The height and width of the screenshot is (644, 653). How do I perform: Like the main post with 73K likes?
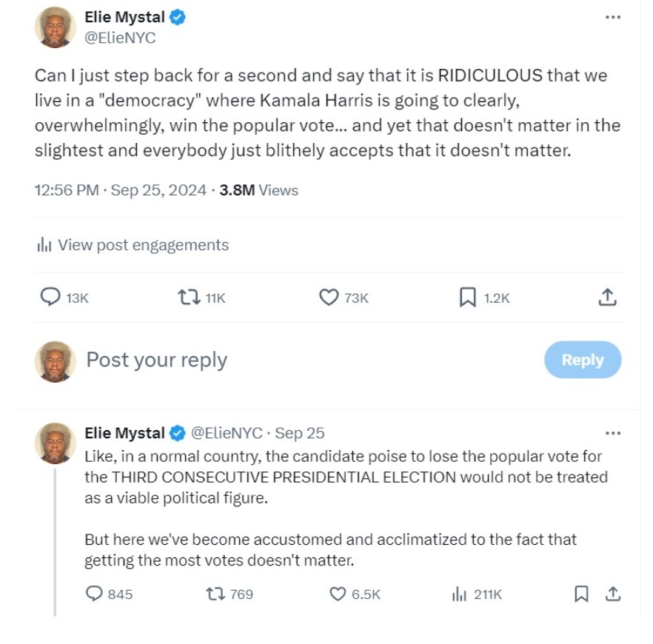point(329,298)
